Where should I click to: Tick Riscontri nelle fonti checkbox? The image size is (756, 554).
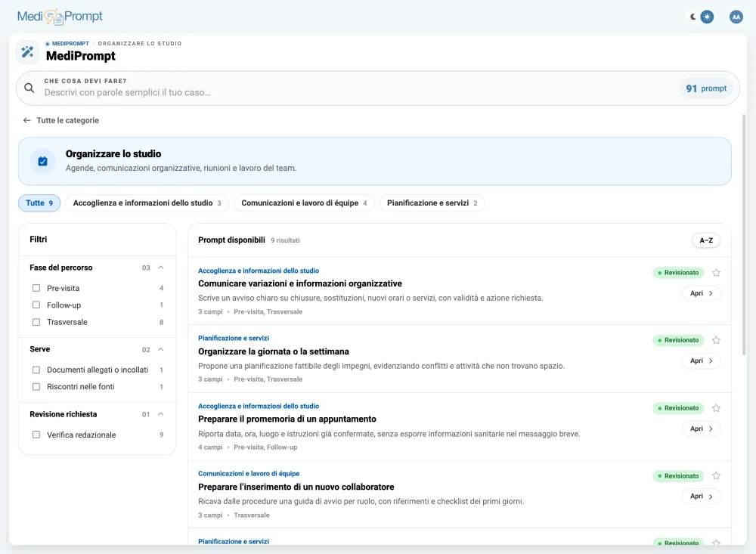36,387
